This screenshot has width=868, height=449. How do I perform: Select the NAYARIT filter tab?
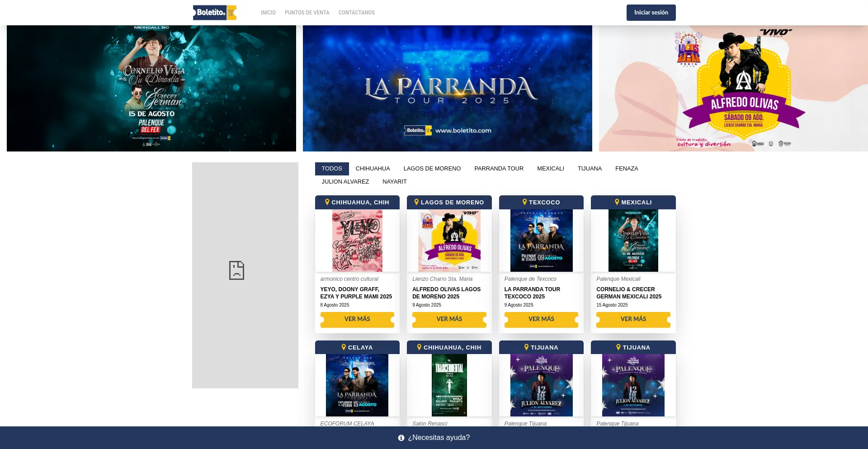(x=395, y=182)
